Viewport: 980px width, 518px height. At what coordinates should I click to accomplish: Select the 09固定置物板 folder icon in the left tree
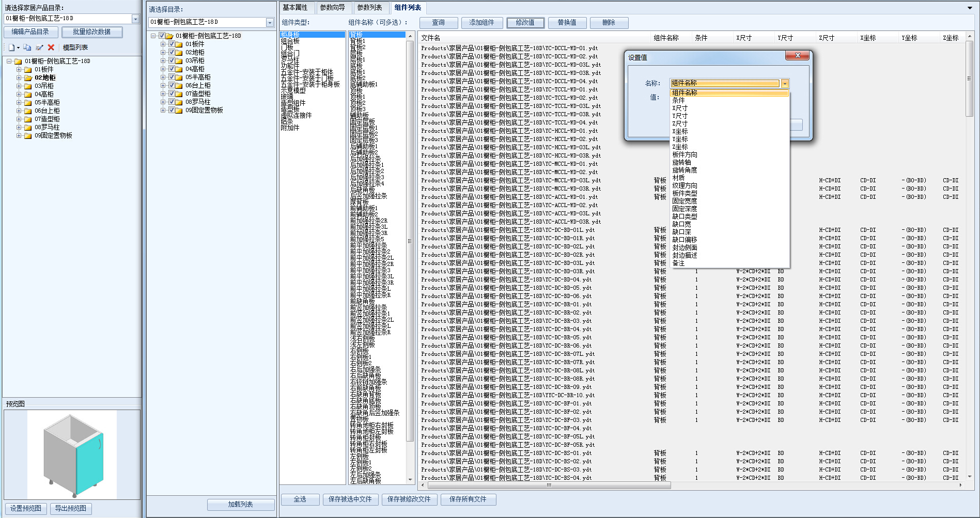28,136
